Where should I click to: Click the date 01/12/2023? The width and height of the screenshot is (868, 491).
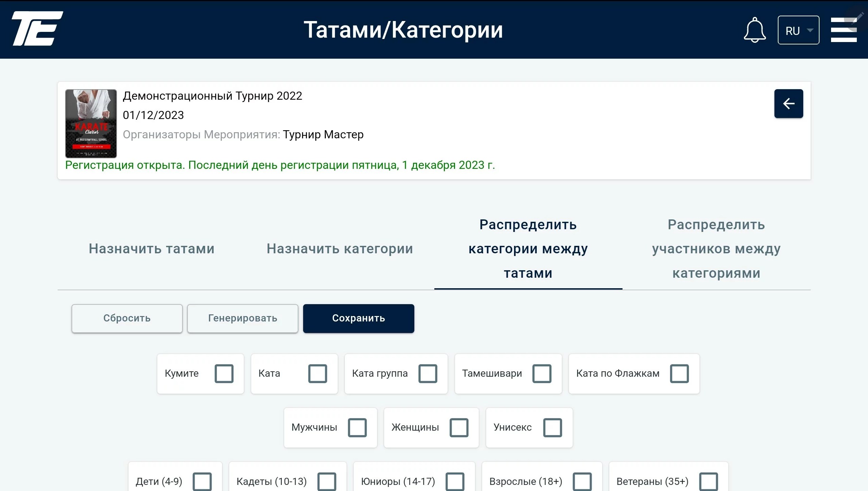pos(153,115)
